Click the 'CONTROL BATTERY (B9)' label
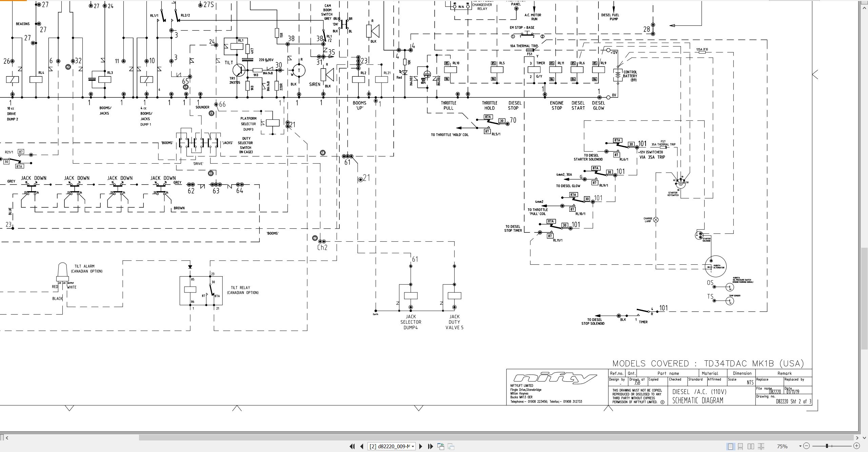Screen dimensions: 868x452 [630, 76]
